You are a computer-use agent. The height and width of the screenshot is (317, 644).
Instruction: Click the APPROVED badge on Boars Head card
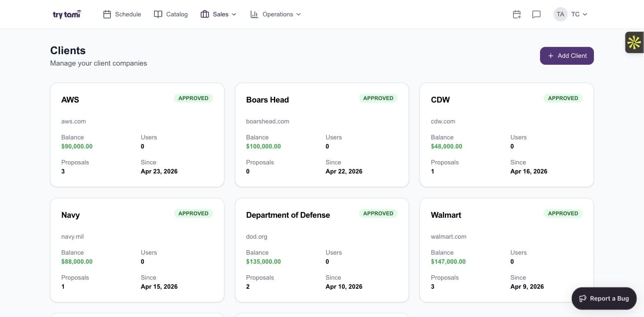(x=378, y=98)
